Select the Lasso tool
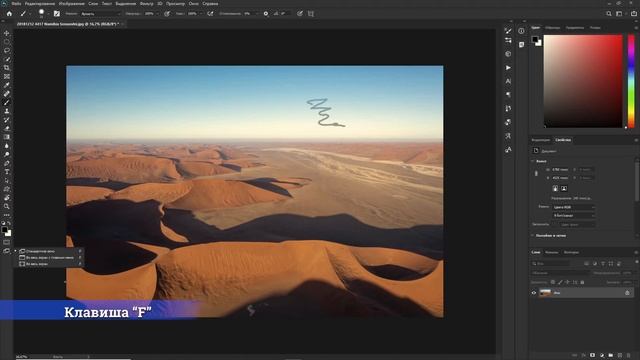 click(x=7, y=50)
